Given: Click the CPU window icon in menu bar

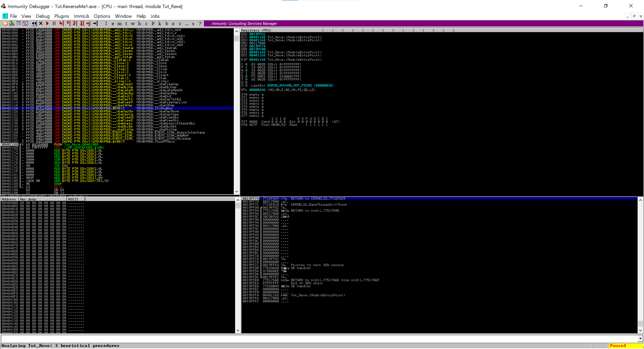Looking at the screenshot, I should tap(5, 16).
